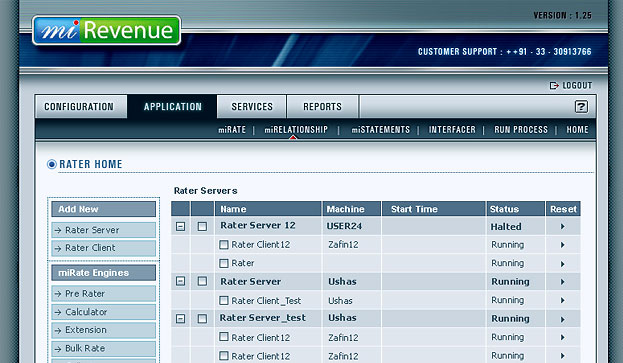Click the Start Time column header
The width and height of the screenshot is (623, 363).
pyautogui.click(x=433, y=209)
